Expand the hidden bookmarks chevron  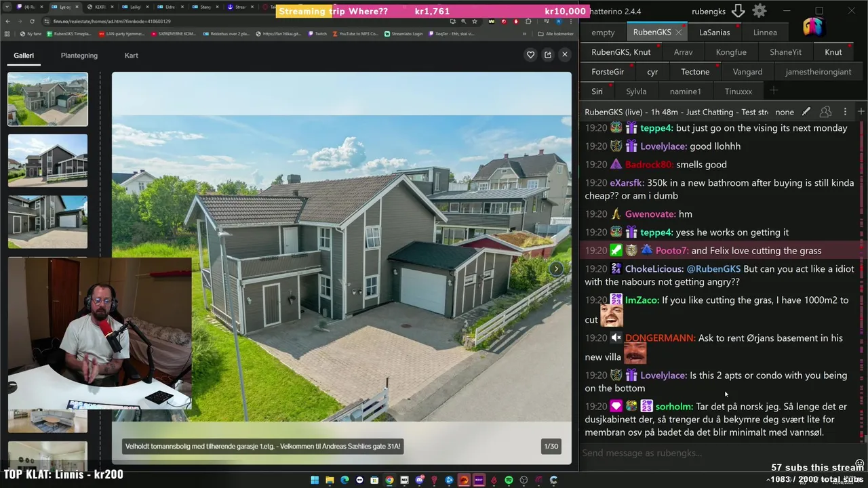coord(524,33)
